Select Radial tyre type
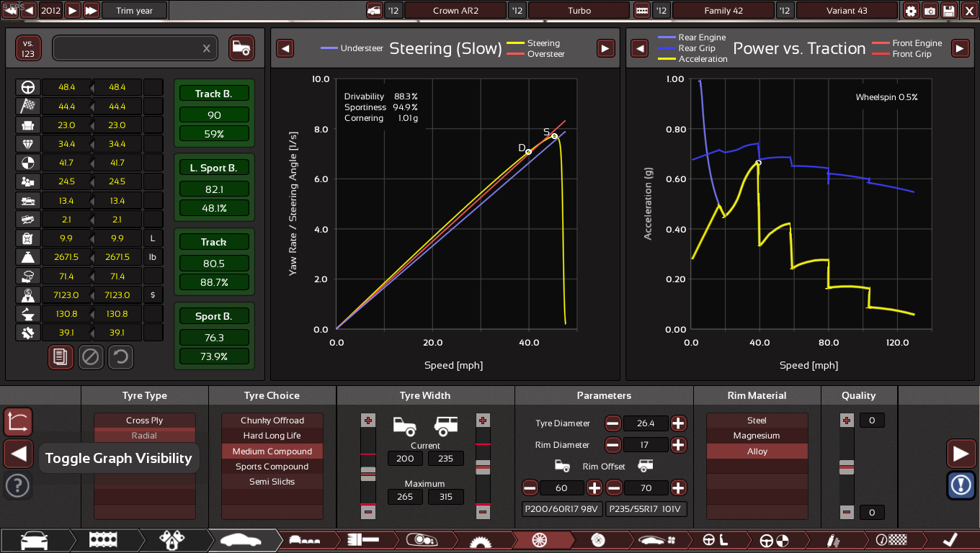 (145, 436)
